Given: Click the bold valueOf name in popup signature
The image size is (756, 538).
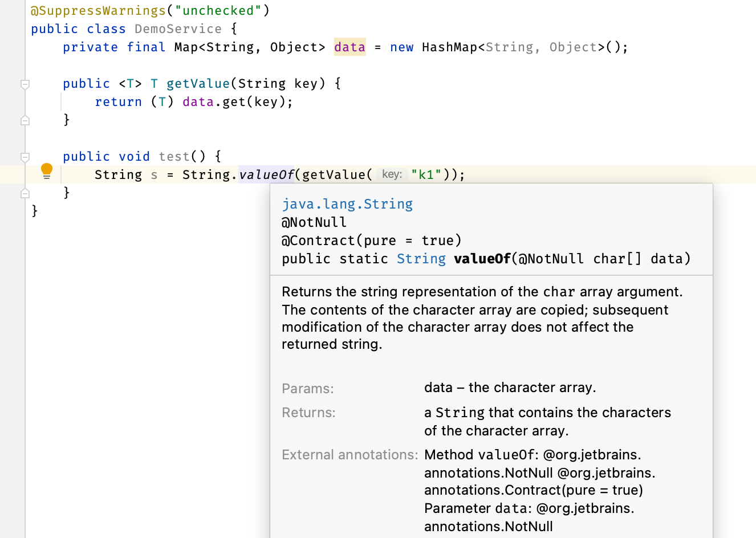Looking at the screenshot, I should [482, 259].
